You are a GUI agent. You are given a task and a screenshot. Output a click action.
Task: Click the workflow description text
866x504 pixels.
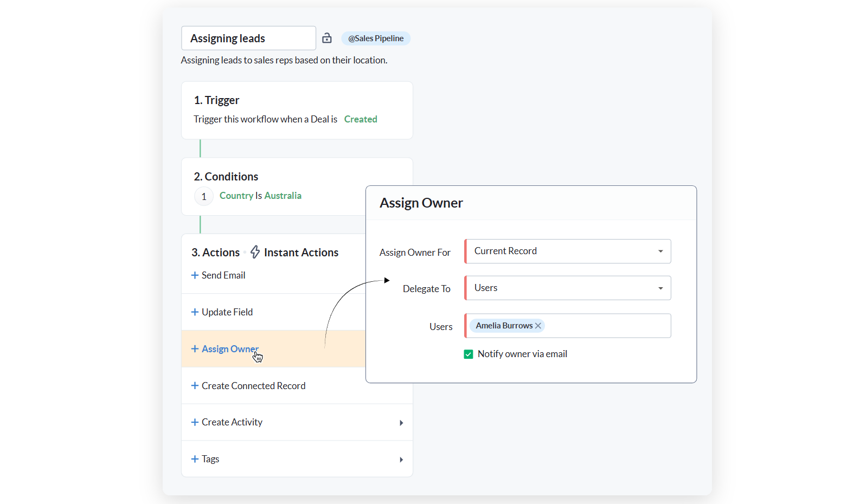pyautogui.click(x=284, y=60)
